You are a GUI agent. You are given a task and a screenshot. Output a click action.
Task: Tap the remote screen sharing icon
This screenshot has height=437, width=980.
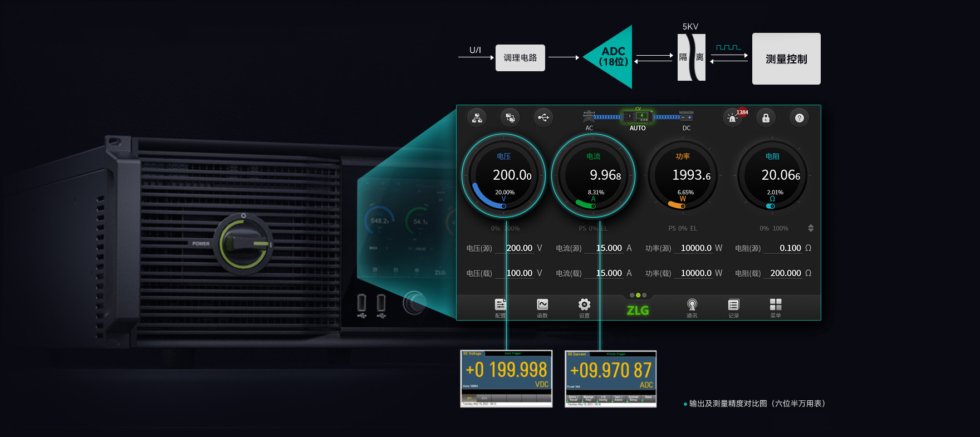[510, 118]
